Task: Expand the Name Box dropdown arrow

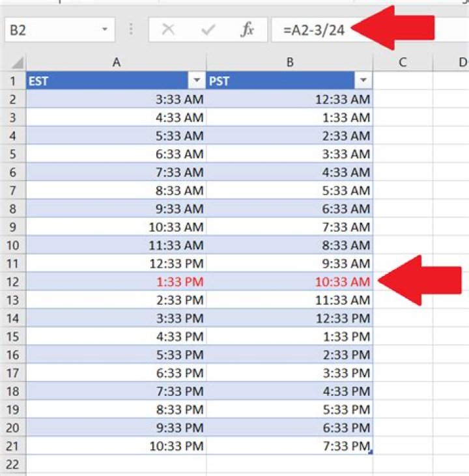Action: pyautogui.click(x=105, y=30)
